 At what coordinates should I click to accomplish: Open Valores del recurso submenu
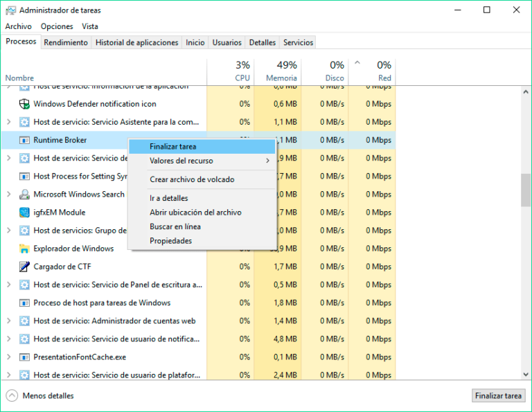201,161
